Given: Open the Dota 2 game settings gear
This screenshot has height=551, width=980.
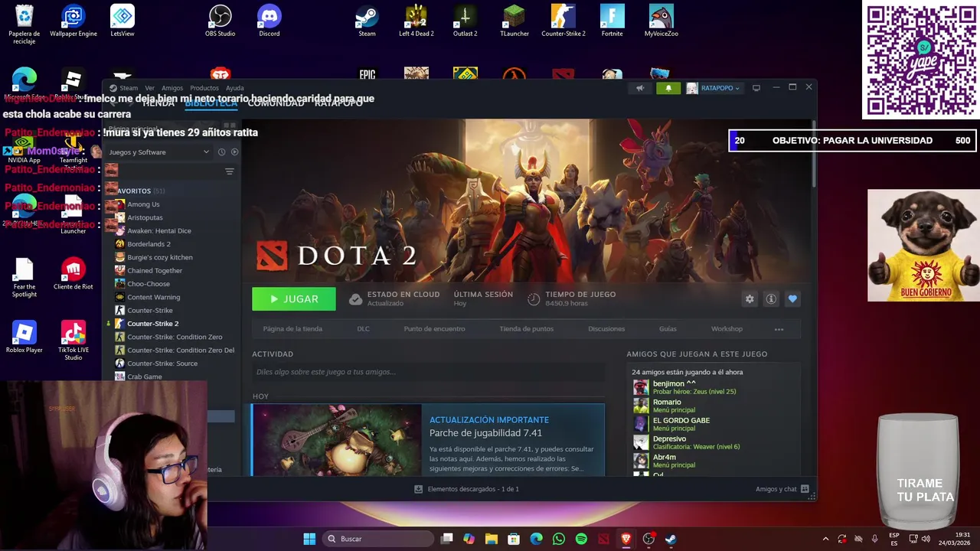Looking at the screenshot, I should pyautogui.click(x=750, y=299).
